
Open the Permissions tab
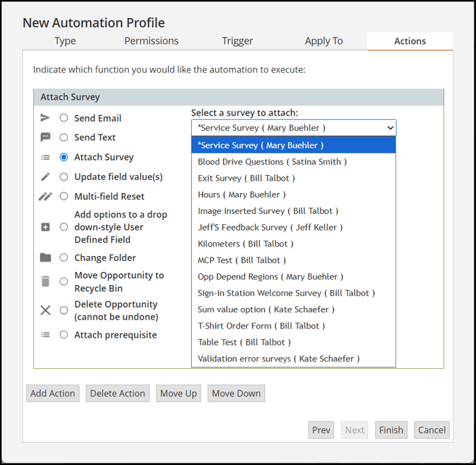click(152, 41)
